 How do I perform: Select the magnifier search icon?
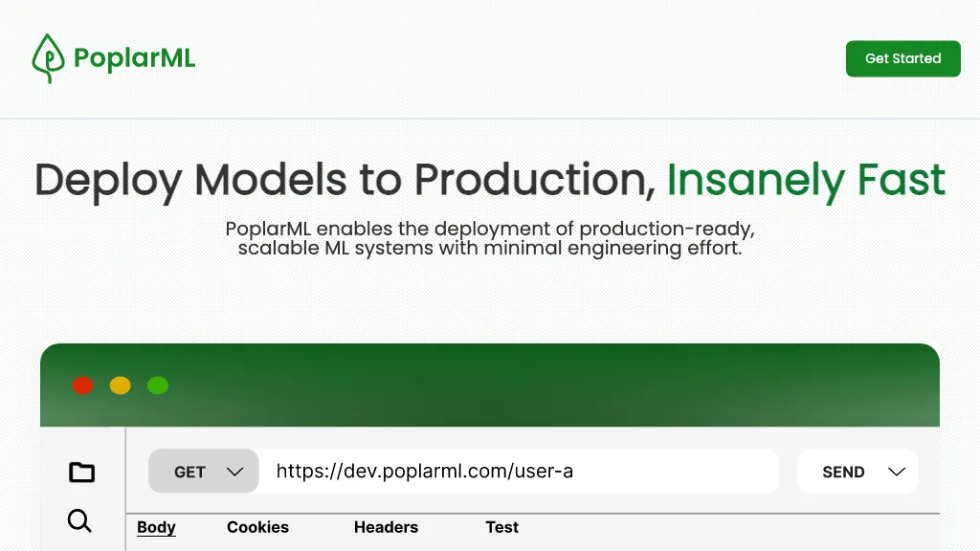[80, 520]
